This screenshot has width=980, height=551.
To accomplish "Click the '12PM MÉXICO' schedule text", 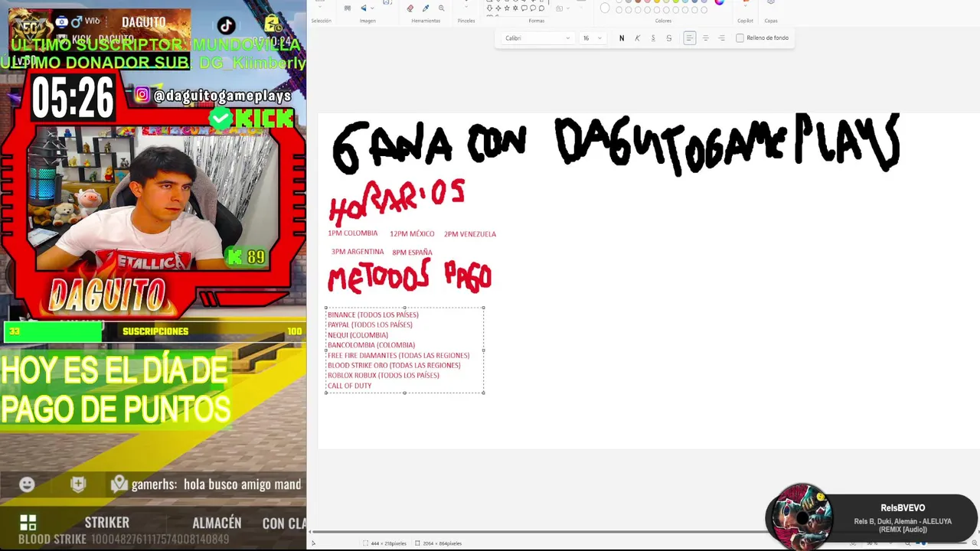I will click(x=412, y=234).
